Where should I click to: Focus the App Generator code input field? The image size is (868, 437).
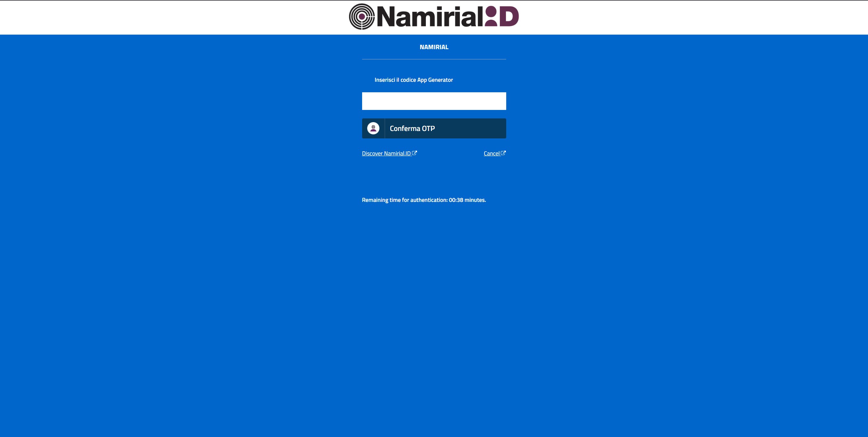tap(434, 101)
